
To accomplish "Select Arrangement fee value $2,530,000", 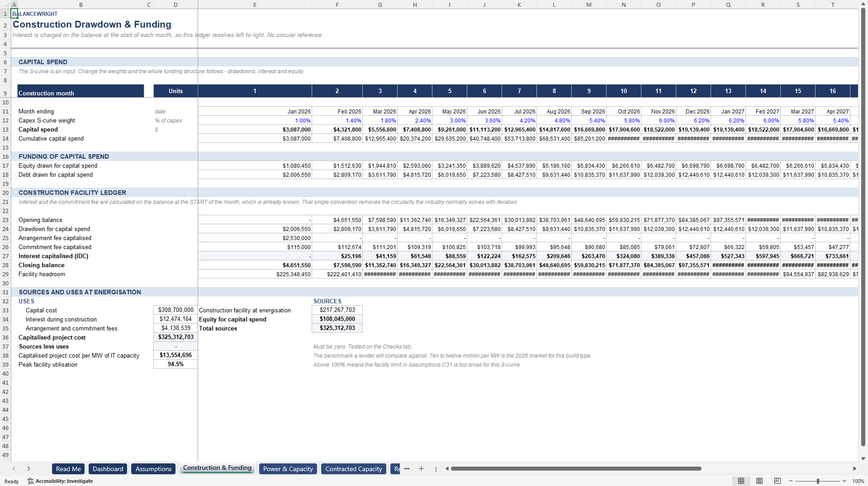I will [255, 238].
